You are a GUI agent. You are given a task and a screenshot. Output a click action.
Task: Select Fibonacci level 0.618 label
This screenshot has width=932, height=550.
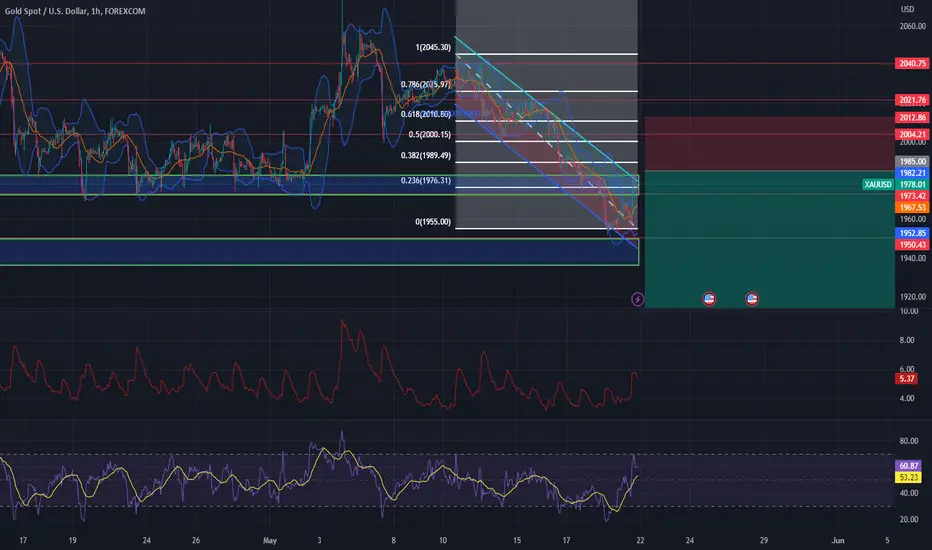pyautogui.click(x=426, y=114)
